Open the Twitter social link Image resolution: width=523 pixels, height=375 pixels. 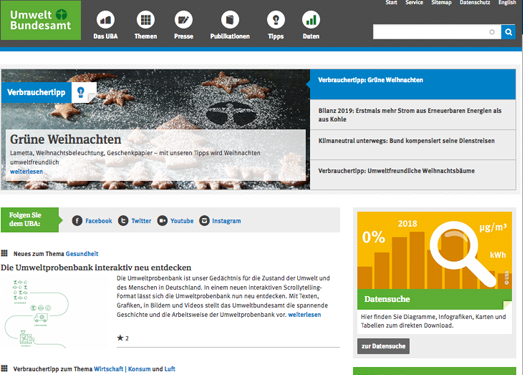(x=134, y=221)
